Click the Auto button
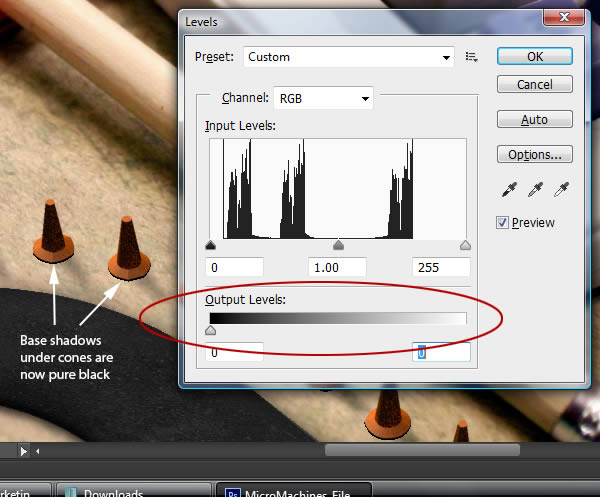 pyautogui.click(x=535, y=119)
